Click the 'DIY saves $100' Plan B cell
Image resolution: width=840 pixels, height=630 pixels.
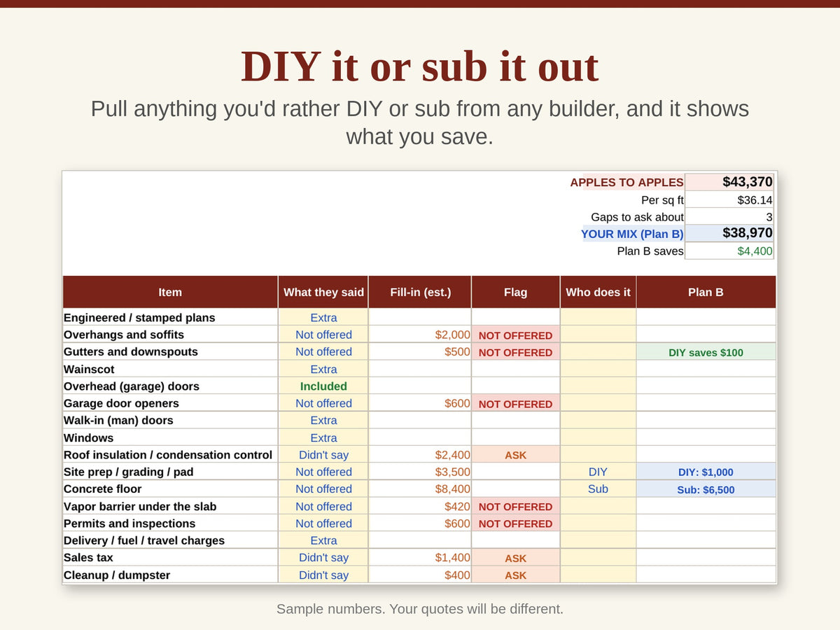706,351
